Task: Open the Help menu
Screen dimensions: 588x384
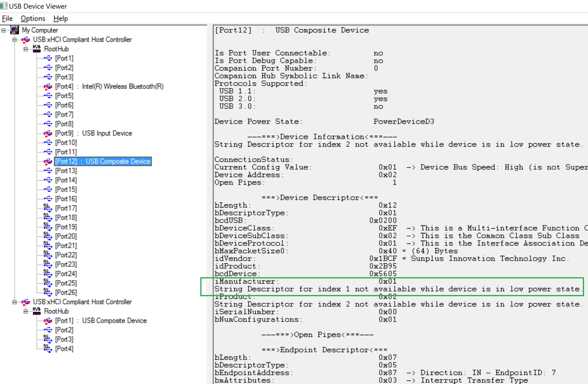Action: (x=61, y=18)
